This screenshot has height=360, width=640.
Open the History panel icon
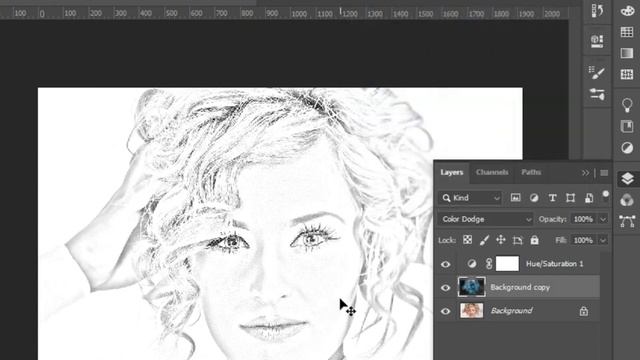click(x=597, y=10)
